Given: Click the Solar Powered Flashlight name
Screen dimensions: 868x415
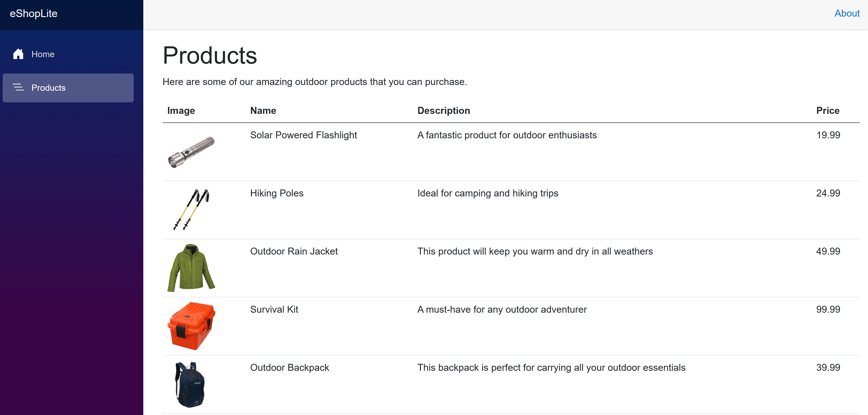Looking at the screenshot, I should point(303,135).
